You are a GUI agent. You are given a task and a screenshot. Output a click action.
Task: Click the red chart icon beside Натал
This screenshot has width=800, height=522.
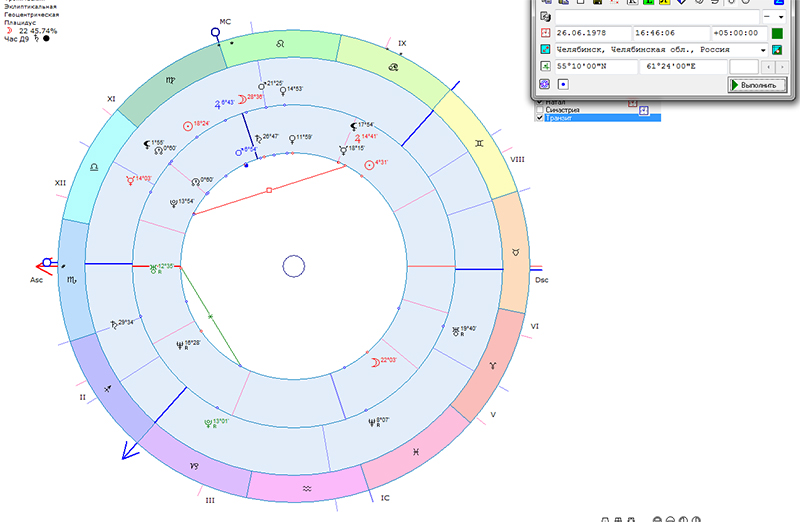pyautogui.click(x=631, y=102)
